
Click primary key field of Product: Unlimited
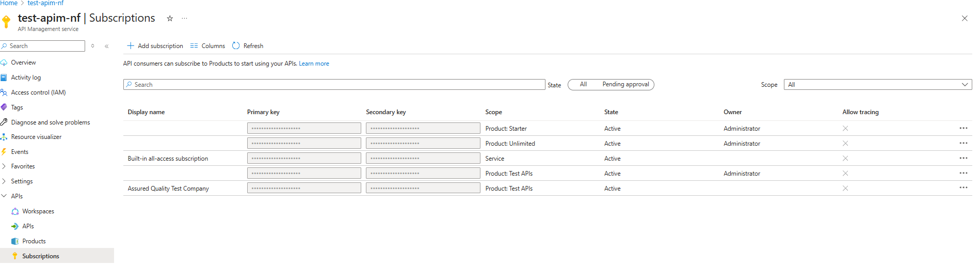(x=304, y=143)
